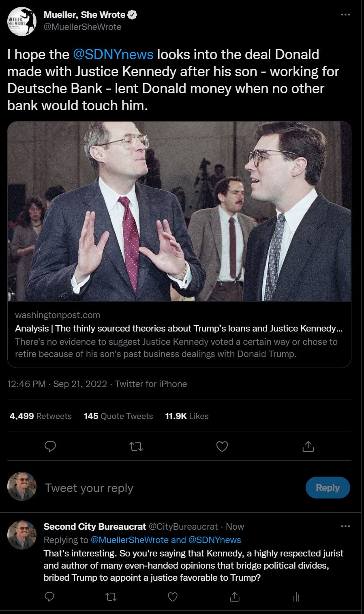This screenshot has width=364, height=614.
Task: Focus the Tweet your reply field
Action: coord(170,488)
